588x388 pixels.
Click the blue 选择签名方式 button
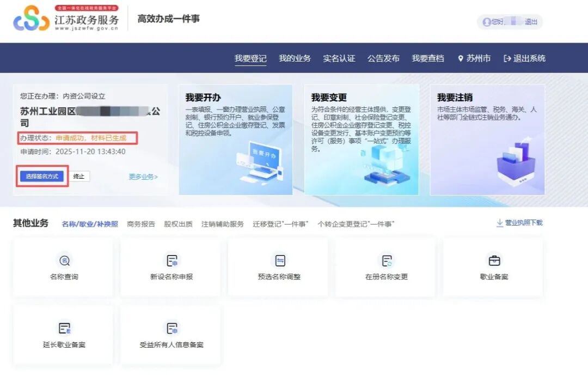(x=42, y=177)
